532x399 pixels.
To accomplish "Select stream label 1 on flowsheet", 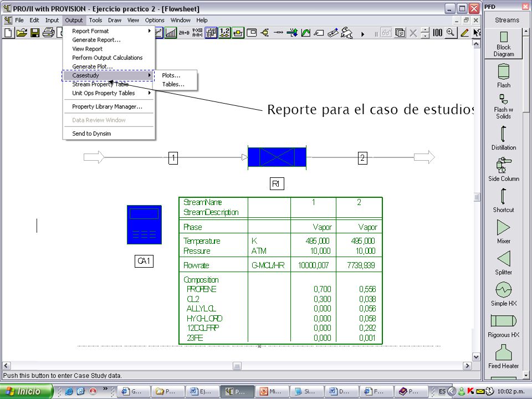I will click(x=173, y=158).
